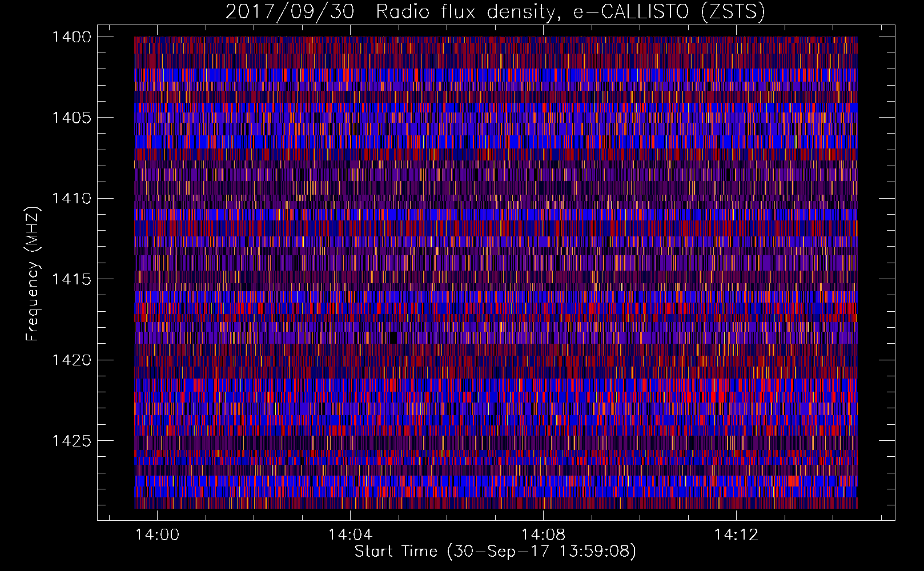Screen dimensions: 924x571
Task: Click the 14:12 time tick label
Action: 736,534
